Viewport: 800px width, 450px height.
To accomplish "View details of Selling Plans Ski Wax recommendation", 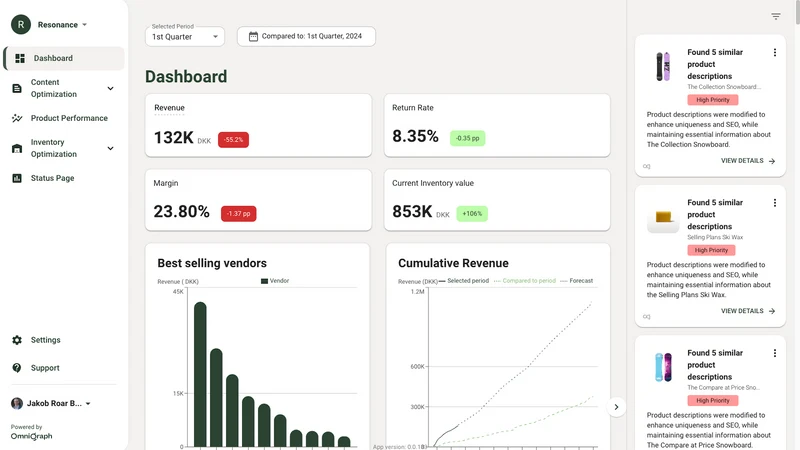I will pos(747,311).
